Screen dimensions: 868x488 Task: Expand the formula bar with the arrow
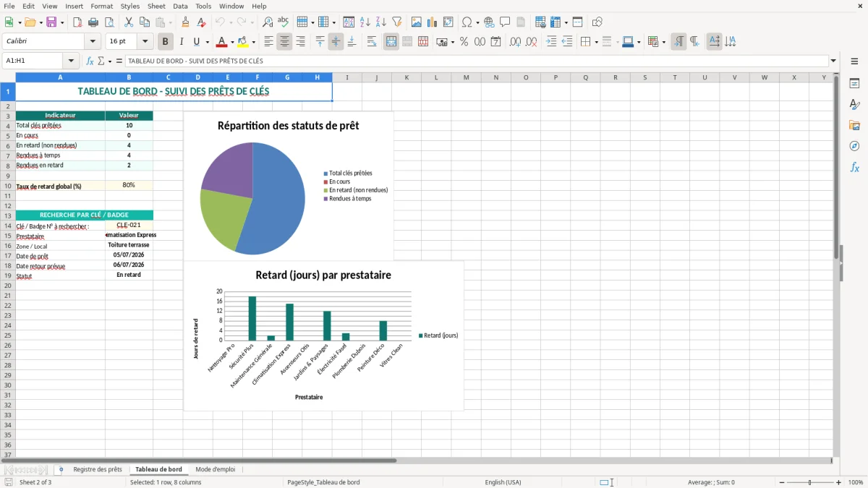tap(833, 61)
